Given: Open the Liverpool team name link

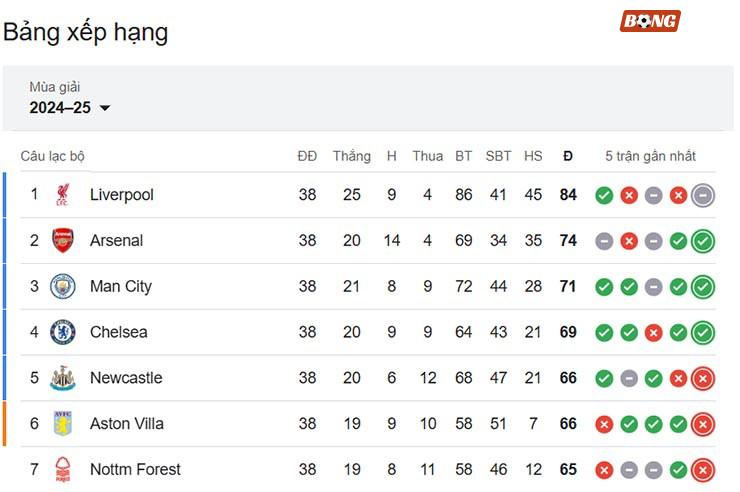Looking at the screenshot, I should 122,195.
